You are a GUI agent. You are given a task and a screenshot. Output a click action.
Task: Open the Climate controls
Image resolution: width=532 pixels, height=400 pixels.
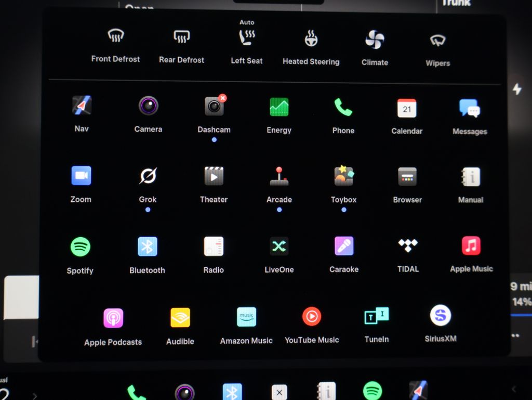pyautogui.click(x=375, y=40)
